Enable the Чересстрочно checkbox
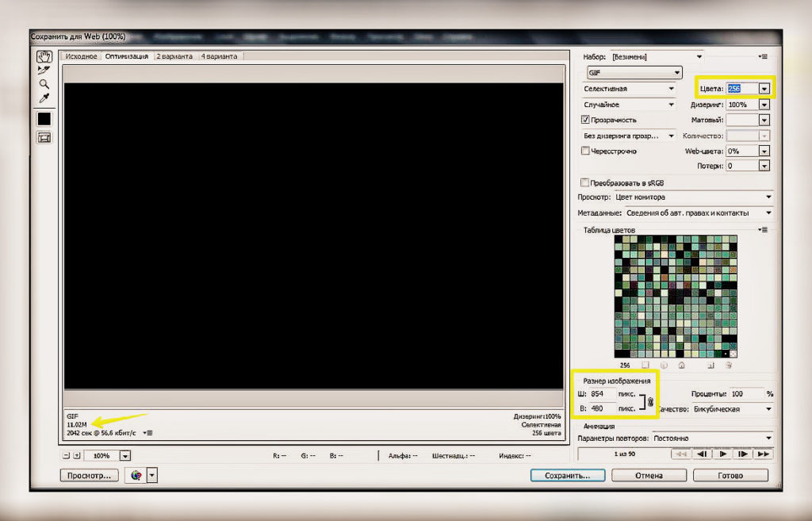 click(x=586, y=151)
